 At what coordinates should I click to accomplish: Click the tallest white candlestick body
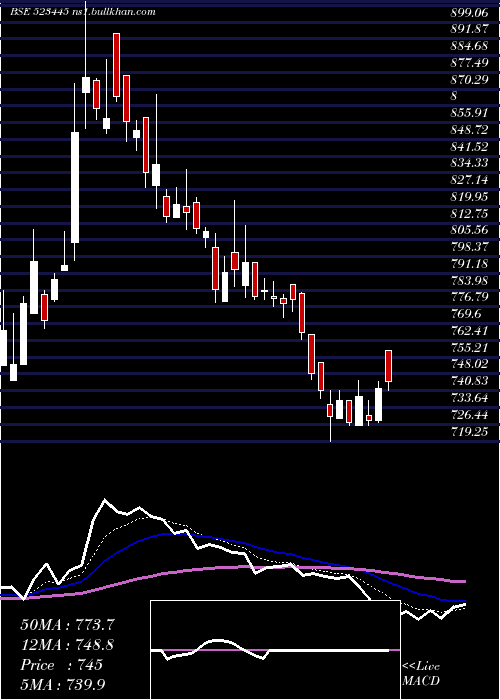pyautogui.click(x=75, y=188)
